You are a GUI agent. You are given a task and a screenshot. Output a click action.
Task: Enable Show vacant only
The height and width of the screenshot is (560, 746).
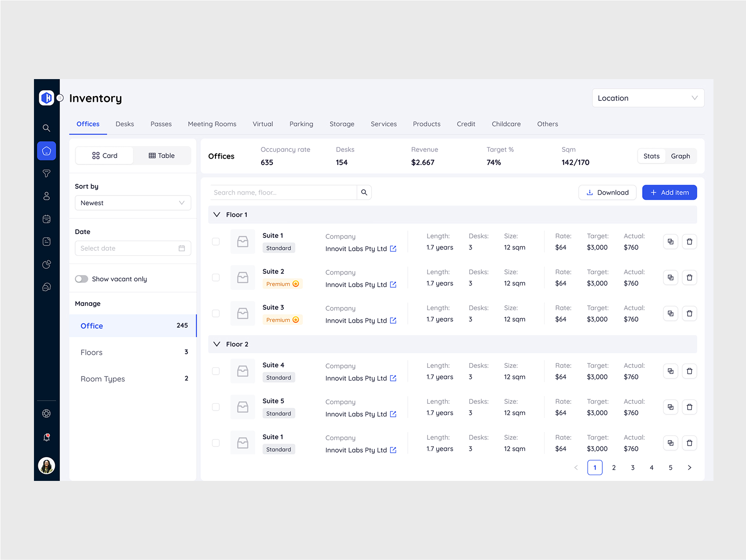coord(82,279)
